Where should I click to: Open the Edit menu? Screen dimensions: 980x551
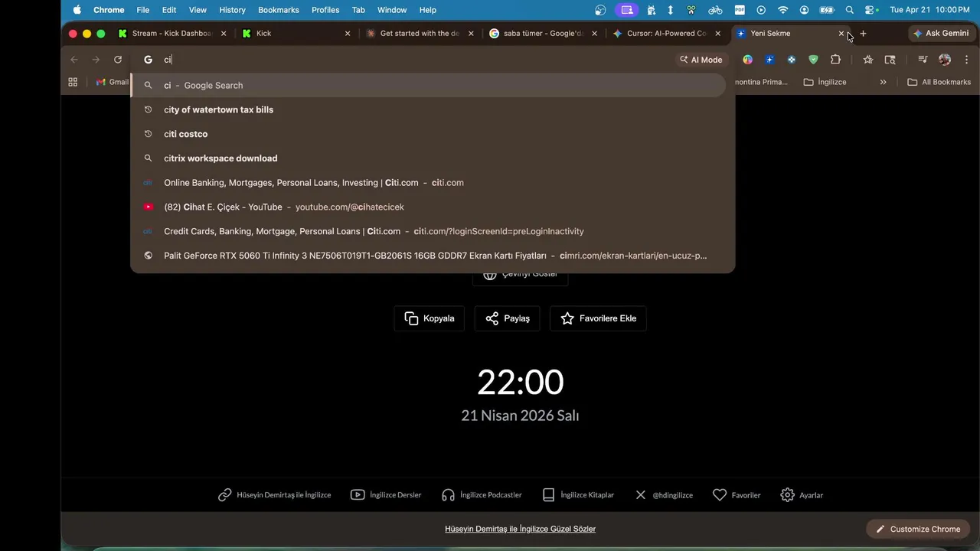(169, 10)
